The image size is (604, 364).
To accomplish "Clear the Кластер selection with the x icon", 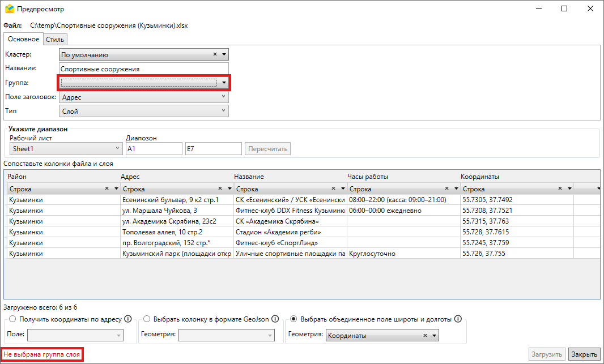I will point(215,54).
